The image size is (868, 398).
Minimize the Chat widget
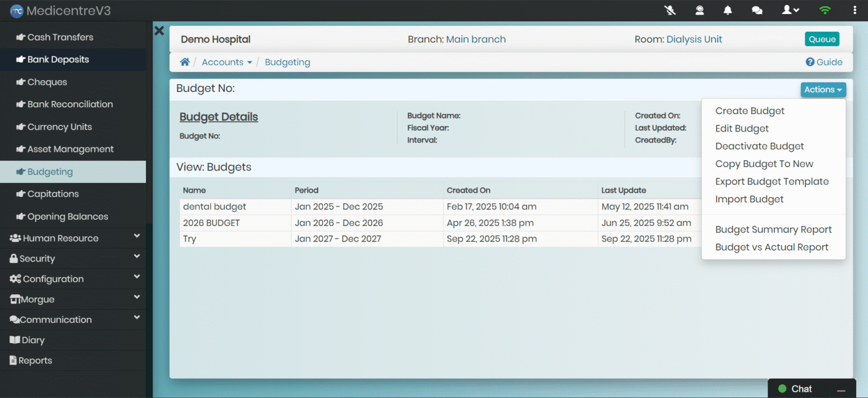(x=841, y=390)
